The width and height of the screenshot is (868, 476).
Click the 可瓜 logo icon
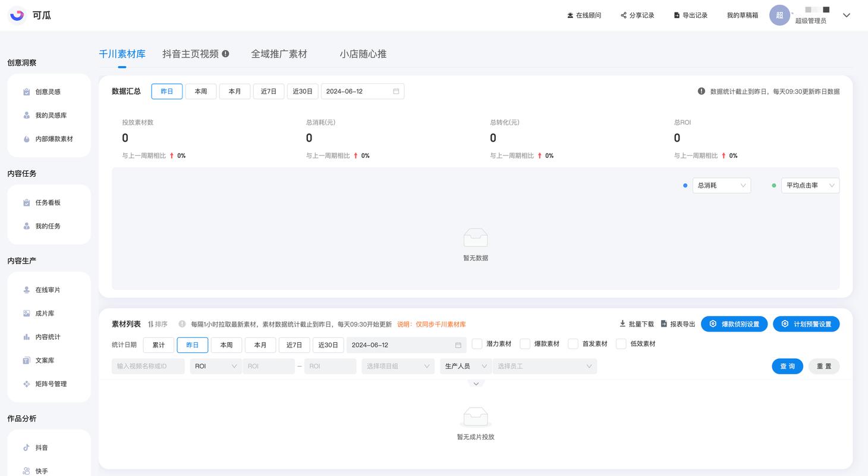tap(17, 15)
